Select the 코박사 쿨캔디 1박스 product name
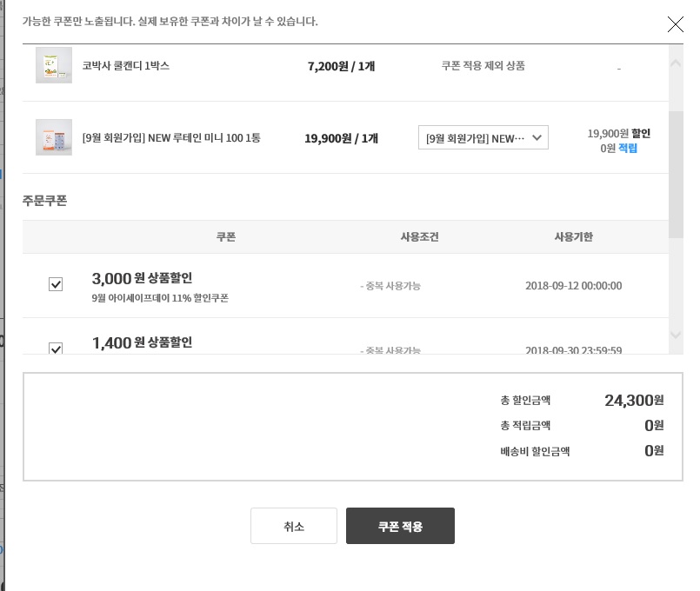700x591 pixels. click(125, 66)
